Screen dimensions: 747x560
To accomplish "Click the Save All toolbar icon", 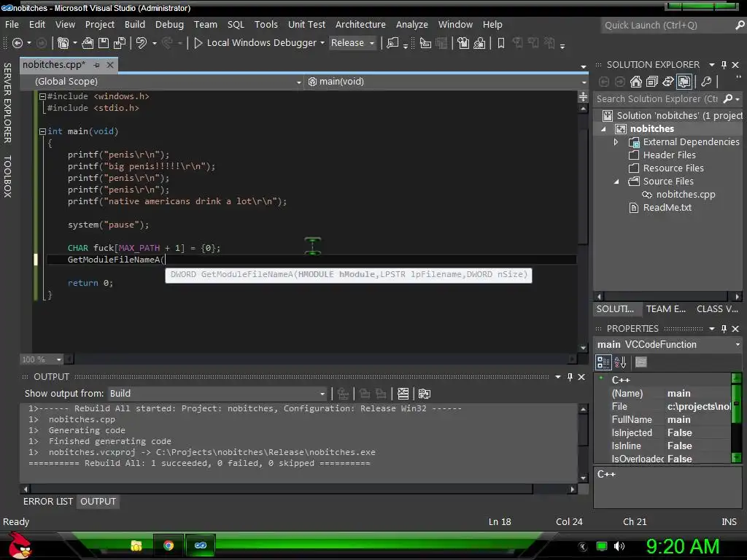I will coord(120,43).
